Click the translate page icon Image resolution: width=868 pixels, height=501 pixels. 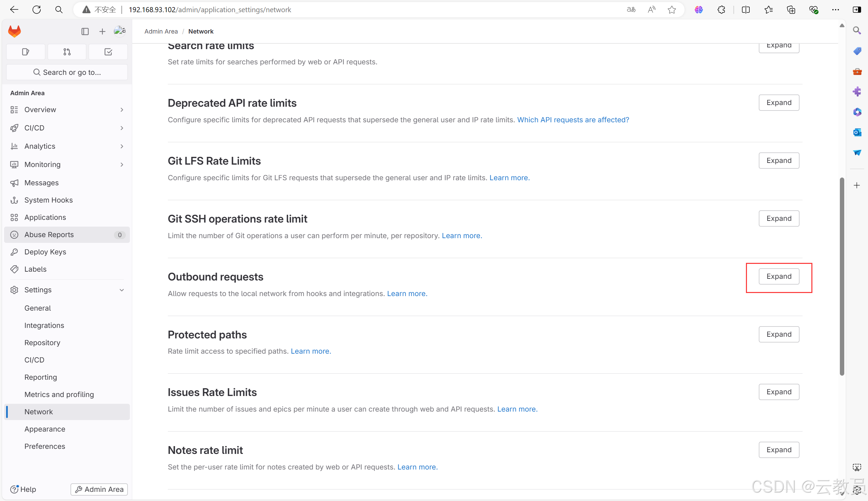631,9
